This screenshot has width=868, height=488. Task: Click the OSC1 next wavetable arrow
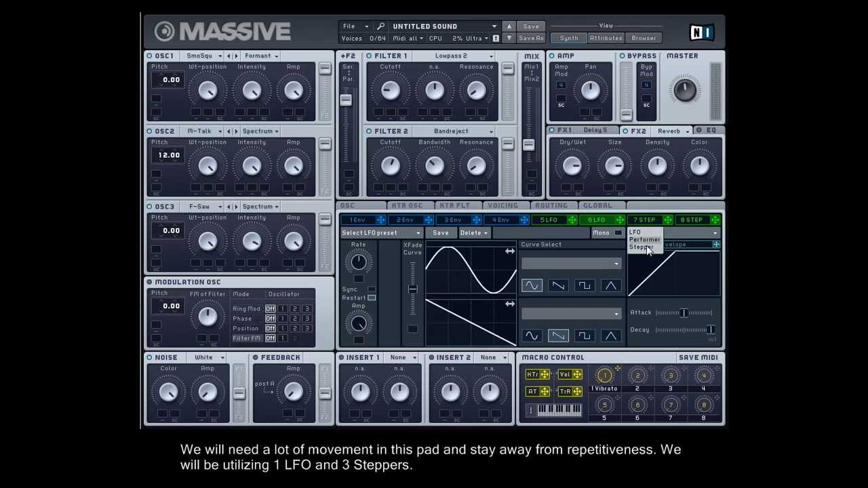237,56
